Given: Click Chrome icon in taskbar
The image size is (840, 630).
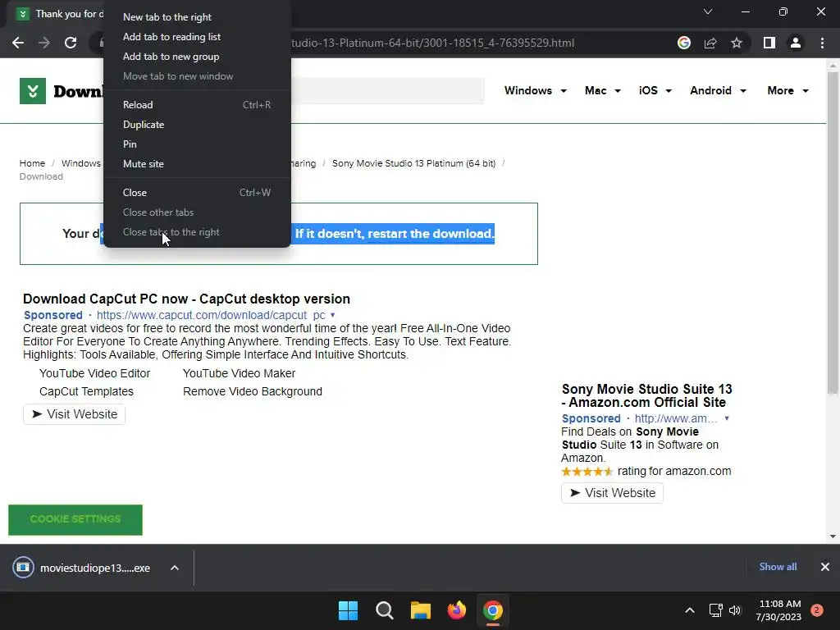Looking at the screenshot, I should click(x=493, y=610).
